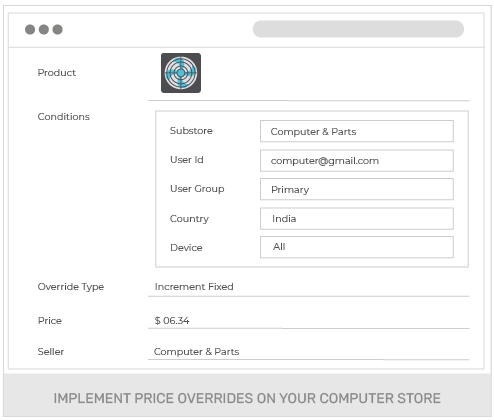The image size is (494, 420).
Task: Click the Country label
Action: [189, 219]
